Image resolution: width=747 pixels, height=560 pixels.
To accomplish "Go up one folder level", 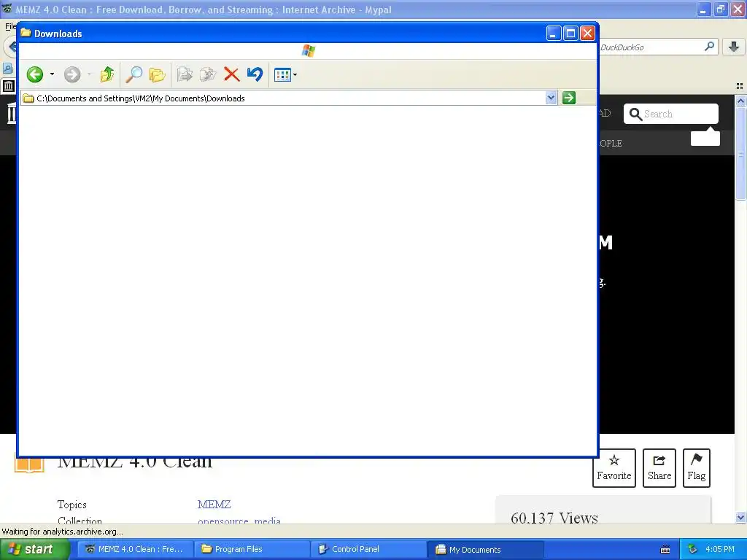I will 107,74.
